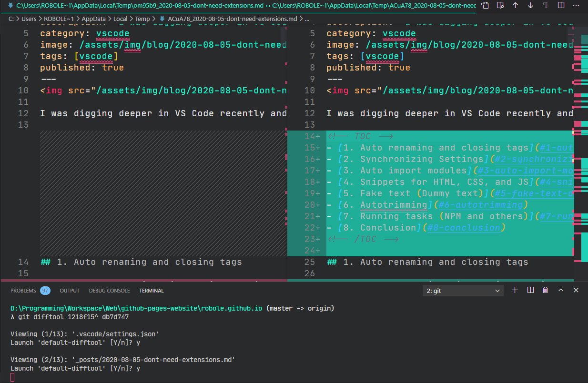Close the terminal panel
This screenshot has width=588, height=383.
pyautogui.click(x=576, y=290)
